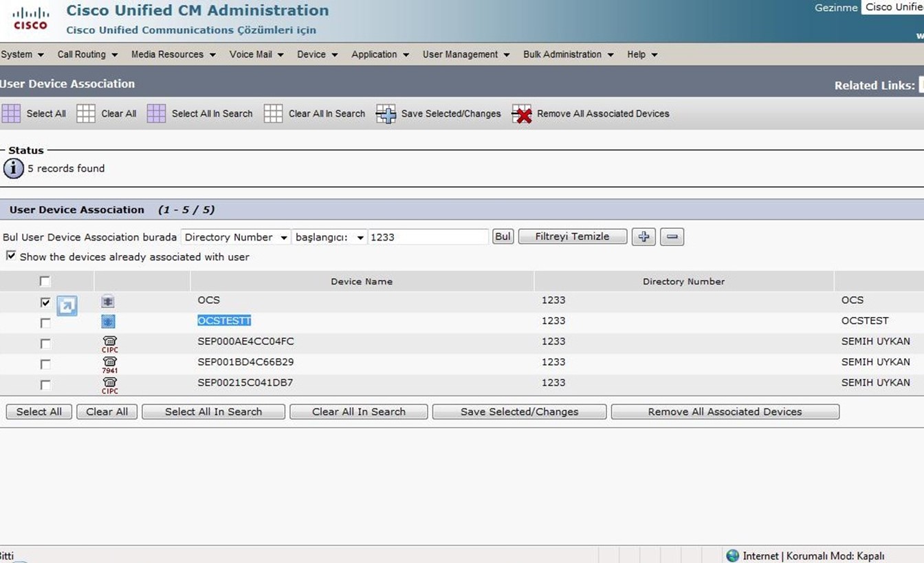This screenshot has height=563, width=924.
Task: Click the Select All In Search toolbar icon
Action: [x=157, y=113]
